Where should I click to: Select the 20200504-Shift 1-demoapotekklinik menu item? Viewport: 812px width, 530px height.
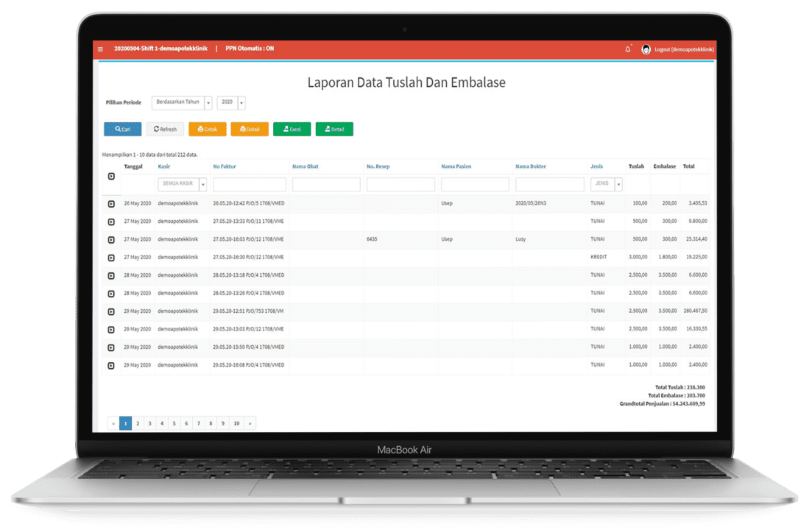coord(161,49)
